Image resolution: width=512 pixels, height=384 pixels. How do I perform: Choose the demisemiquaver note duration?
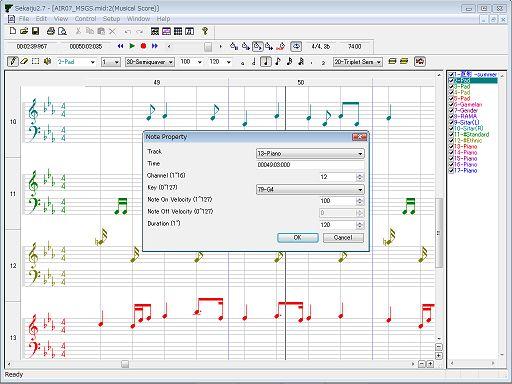301,62
